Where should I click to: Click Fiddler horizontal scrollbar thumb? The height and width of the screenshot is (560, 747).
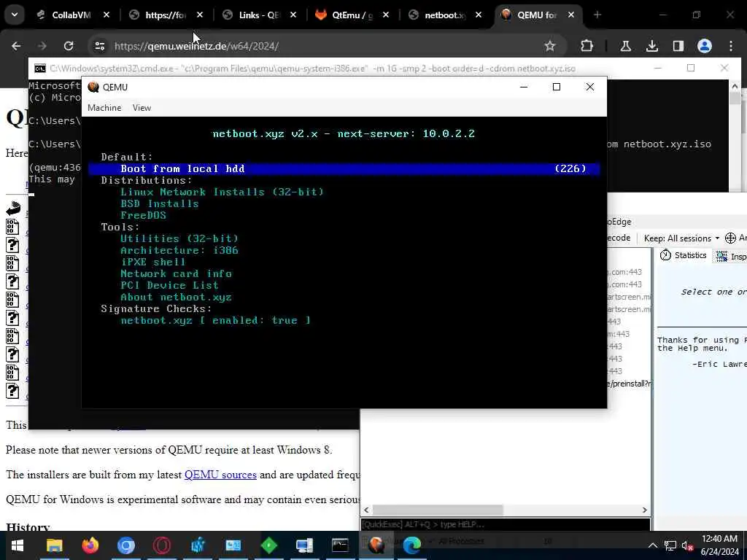(x=438, y=510)
